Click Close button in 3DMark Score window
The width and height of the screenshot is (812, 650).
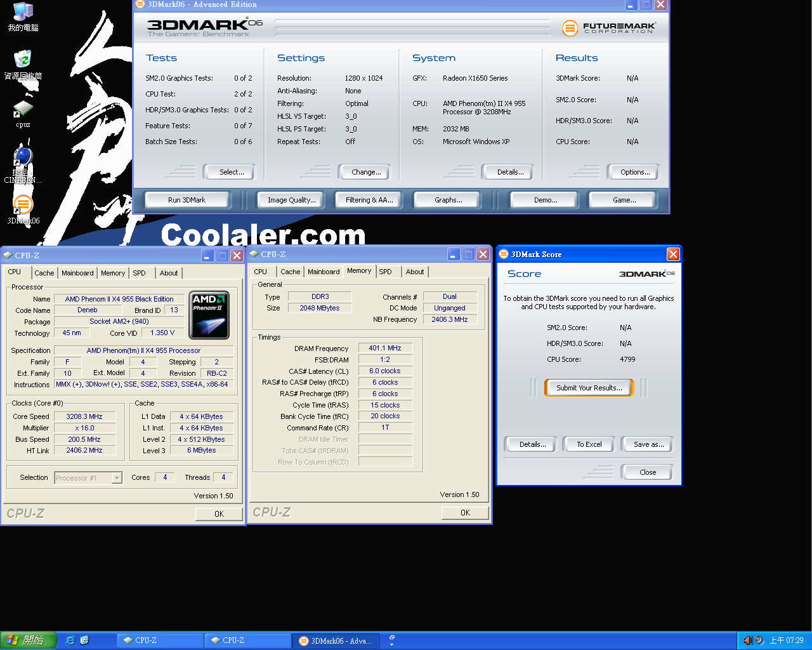648,472
